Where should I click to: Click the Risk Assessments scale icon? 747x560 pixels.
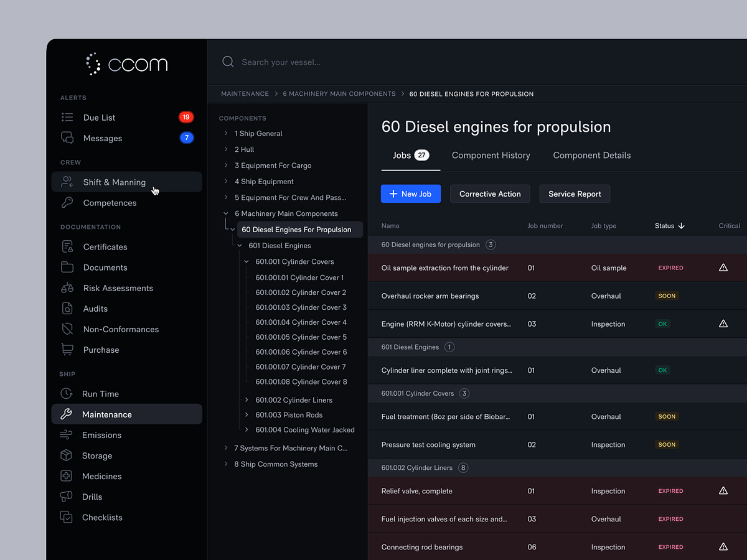click(67, 288)
